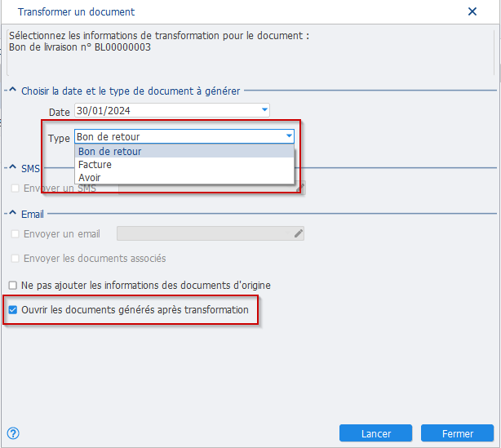Select Bon de retour in list
Screen dimensions: 501x448
pyautogui.click(x=184, y=152)
